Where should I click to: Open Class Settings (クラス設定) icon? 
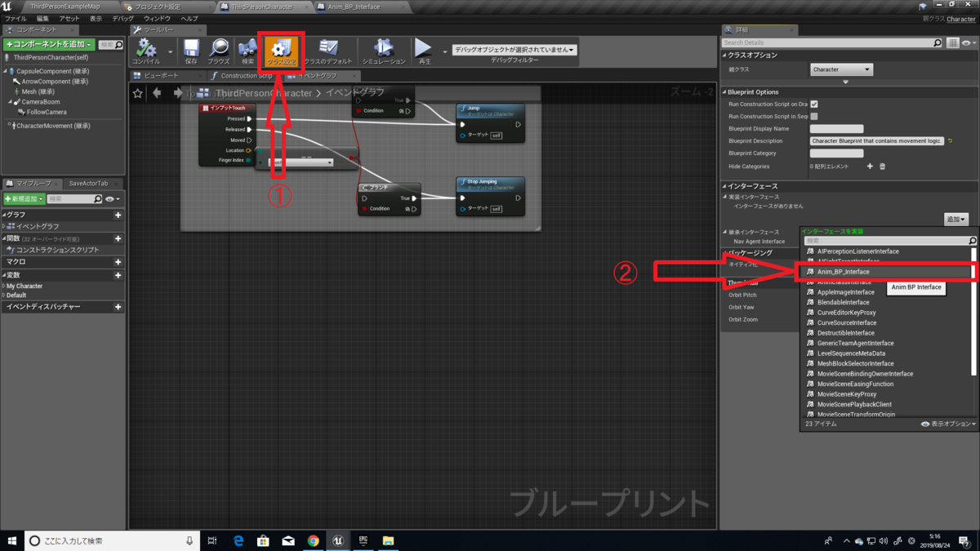pyautogui.click(x=281, y=51)
